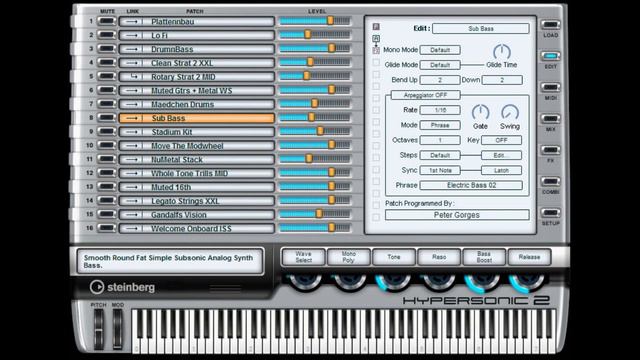Screen dimensions: 640x360
Task: Click the Bend Down value field
Action: [502, 80]
